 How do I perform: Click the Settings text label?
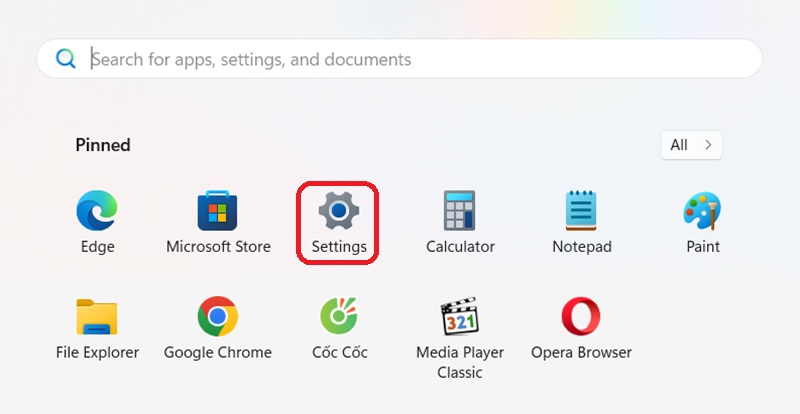338,246
